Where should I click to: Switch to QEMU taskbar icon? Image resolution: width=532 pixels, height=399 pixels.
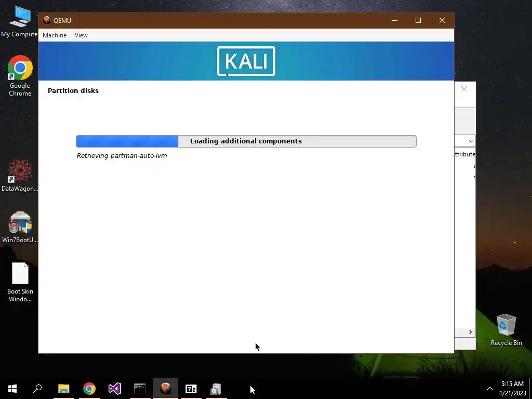166,389
